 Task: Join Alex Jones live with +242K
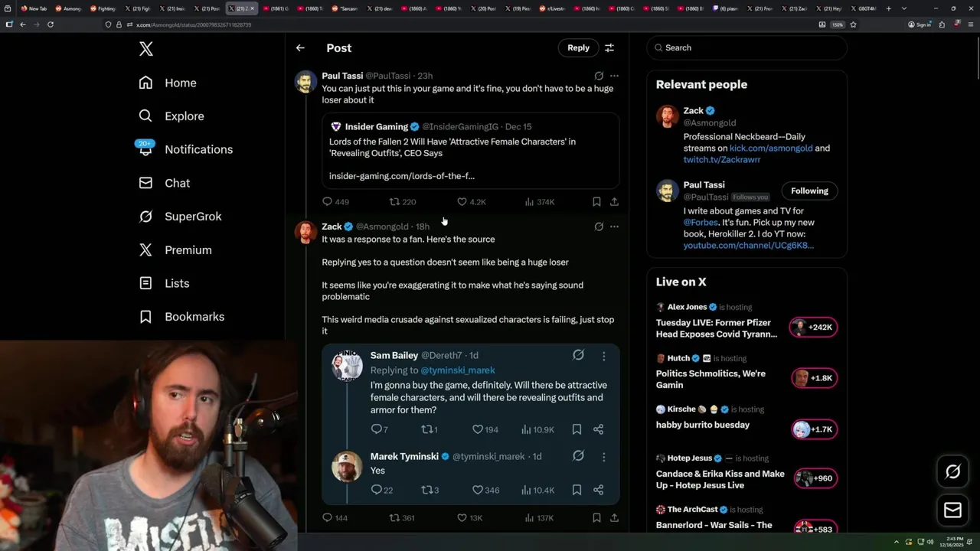[x=814, y=327]
